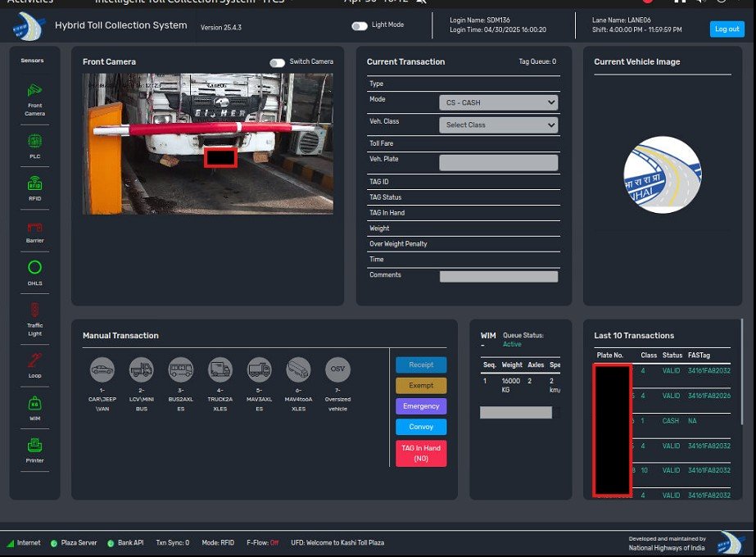Click the Convoy button
756x557 pixels.
tap(421, 427)
